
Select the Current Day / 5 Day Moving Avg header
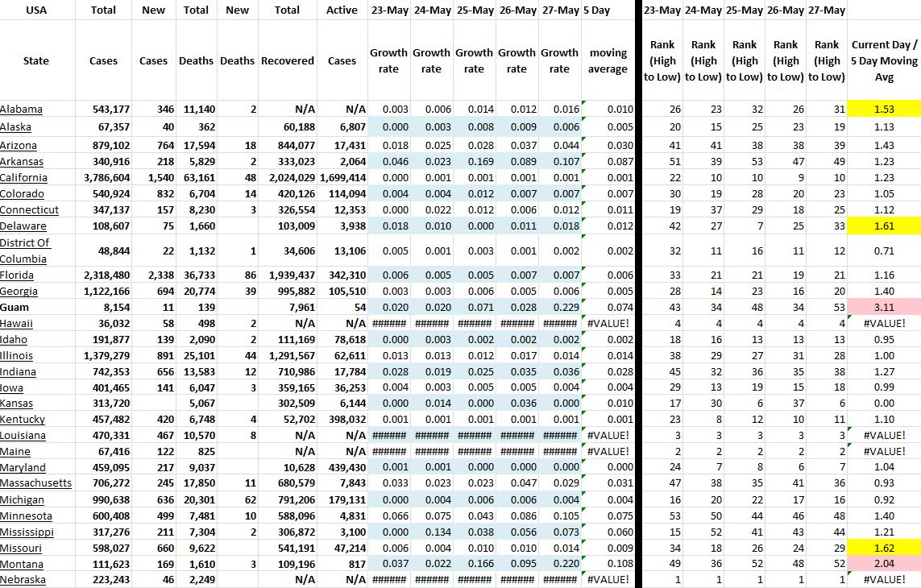coord(884,60)
